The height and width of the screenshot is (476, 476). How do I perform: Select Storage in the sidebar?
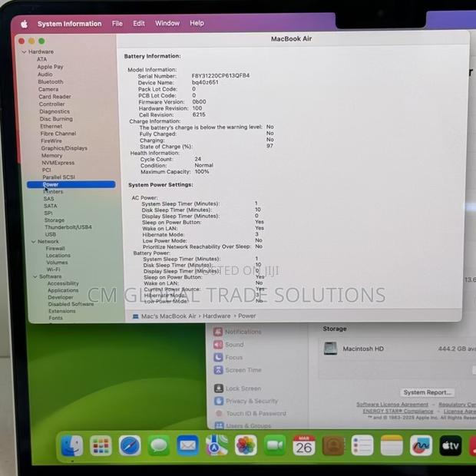pos(55,220)
